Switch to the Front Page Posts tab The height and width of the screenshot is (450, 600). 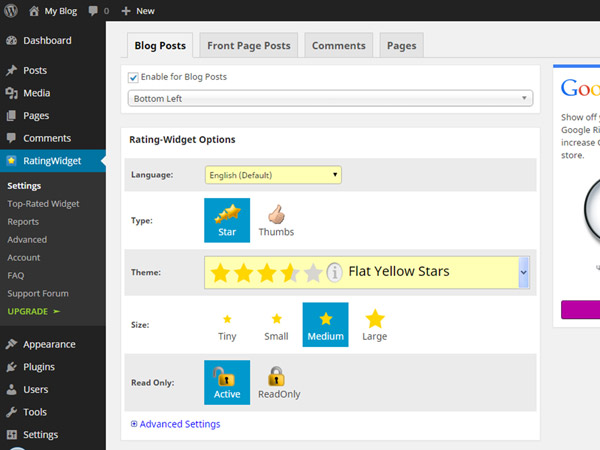249,46
